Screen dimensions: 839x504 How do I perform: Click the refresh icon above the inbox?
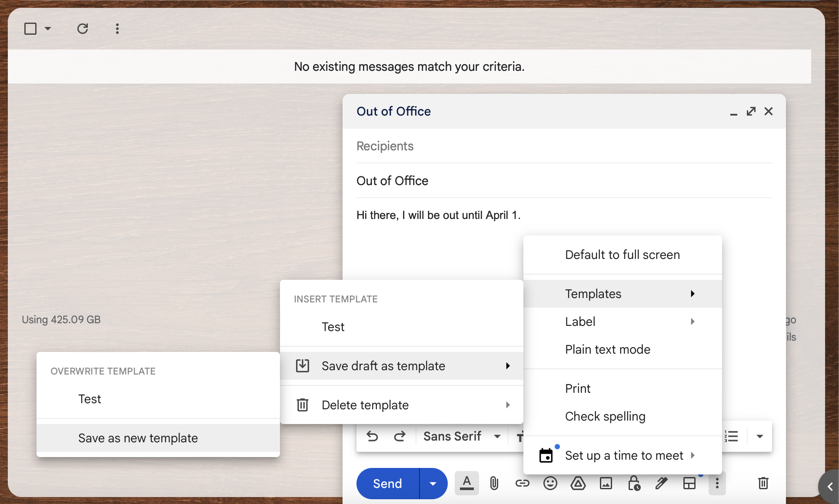point(83,29)
